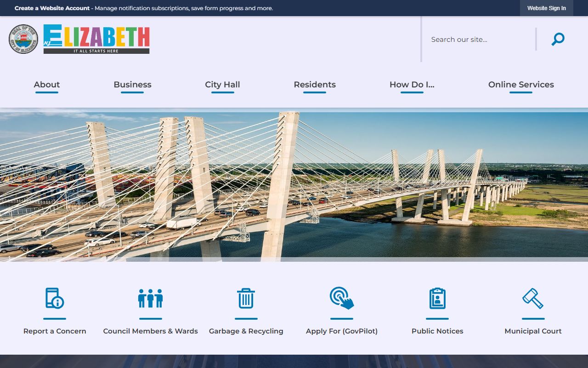The height and width of the screenshot is (368, 588).
Task: Select the Municipal Court gavel icon
Action: (533, 298)
